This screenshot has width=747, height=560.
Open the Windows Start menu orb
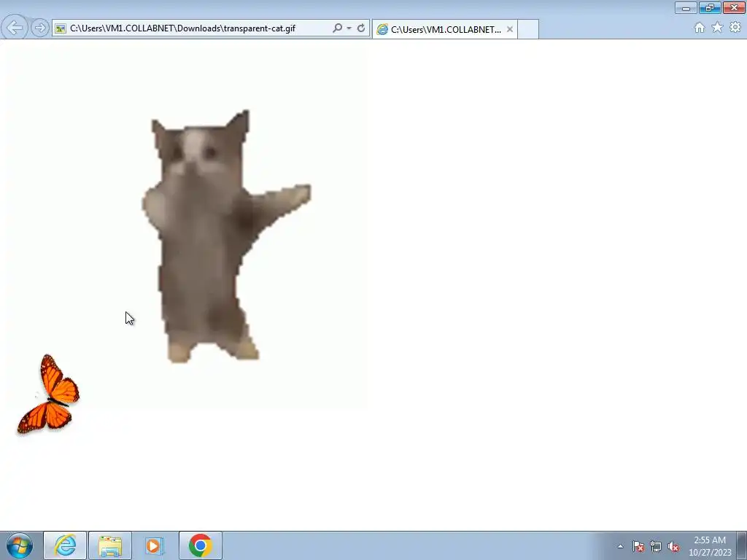click(20, 545)
